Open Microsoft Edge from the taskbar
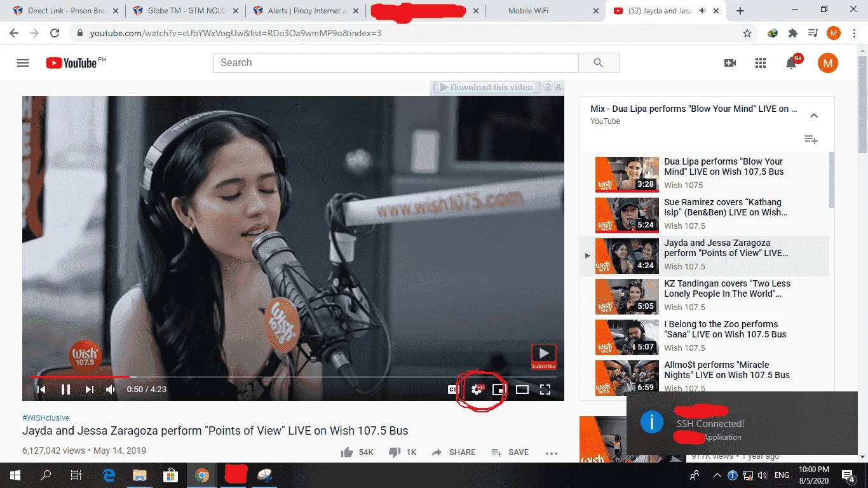Viewport: 868px width, 488px height. coord(109,475)
